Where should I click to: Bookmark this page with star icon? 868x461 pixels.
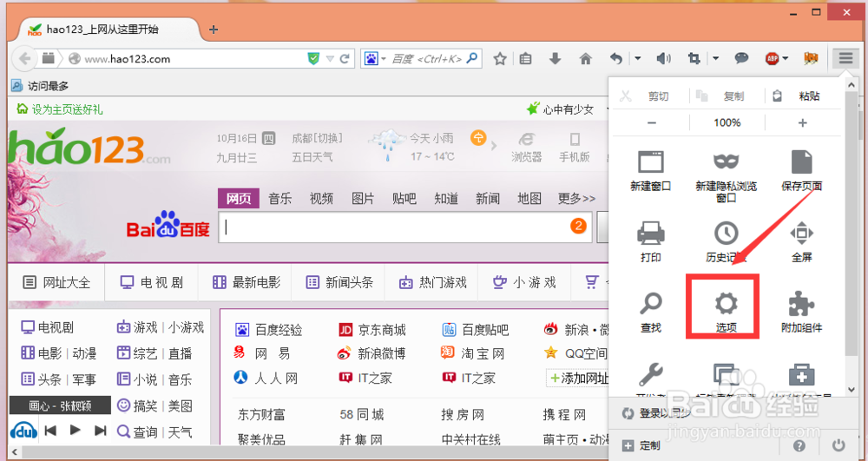[x=500, y=58]
